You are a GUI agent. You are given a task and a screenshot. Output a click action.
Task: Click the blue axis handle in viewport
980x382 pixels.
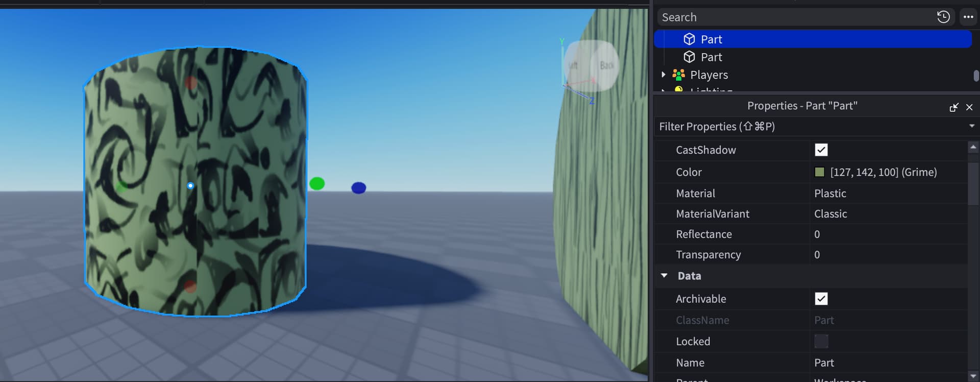(359, 188)
